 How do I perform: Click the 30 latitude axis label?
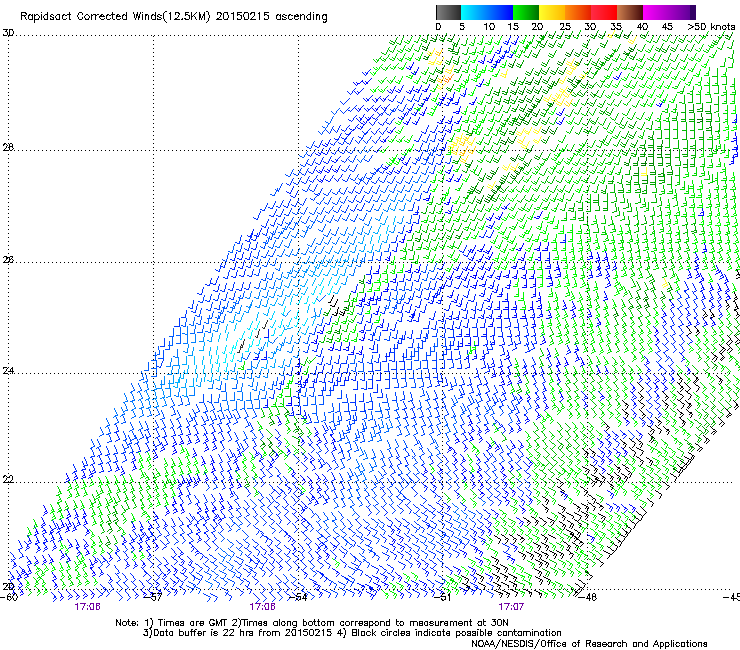click(x=8, y=33)
